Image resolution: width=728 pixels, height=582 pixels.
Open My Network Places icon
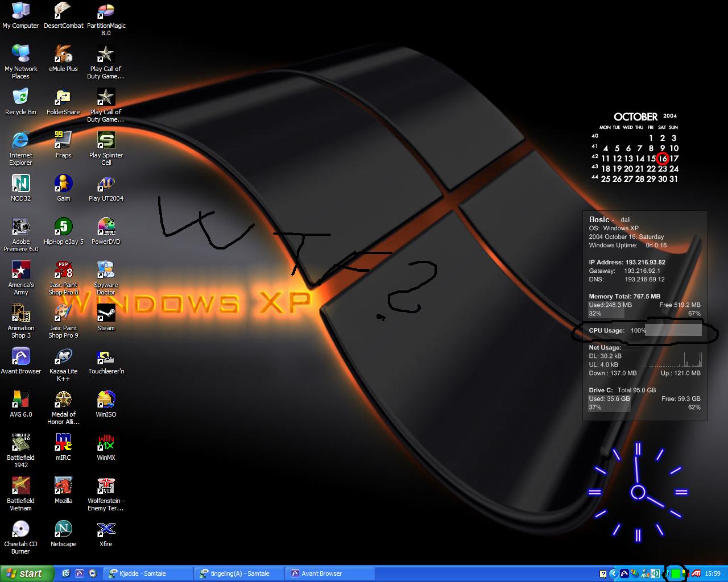point(20,62)
